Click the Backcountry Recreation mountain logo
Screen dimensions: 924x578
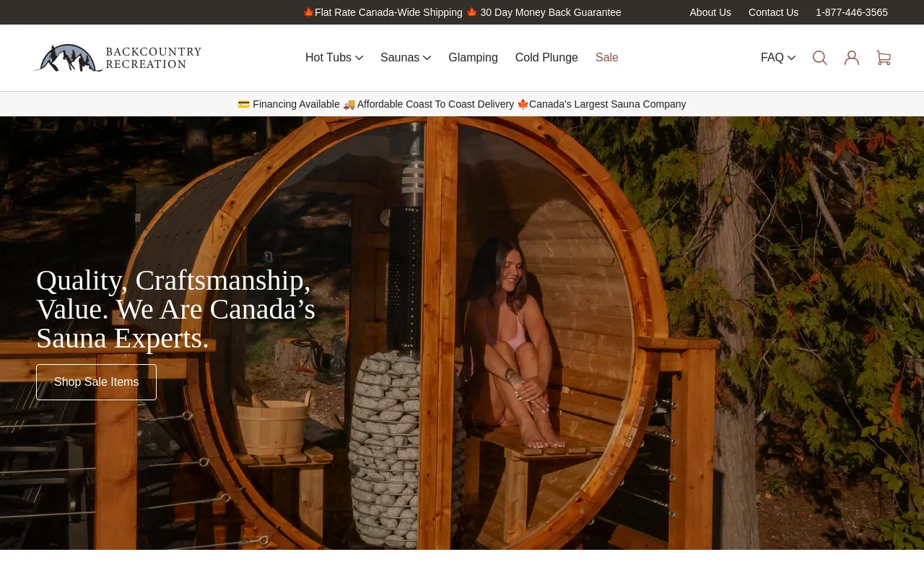[x=118, y=58]
